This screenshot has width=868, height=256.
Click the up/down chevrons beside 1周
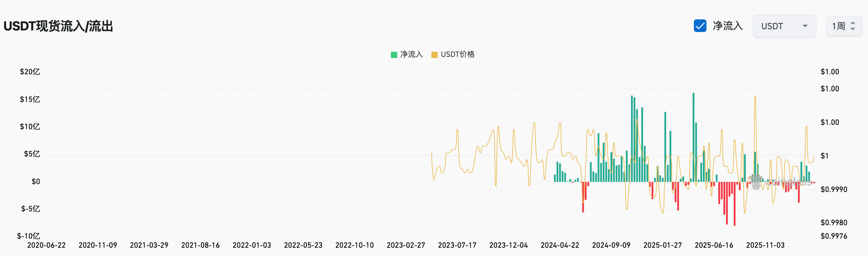point(853,26)
